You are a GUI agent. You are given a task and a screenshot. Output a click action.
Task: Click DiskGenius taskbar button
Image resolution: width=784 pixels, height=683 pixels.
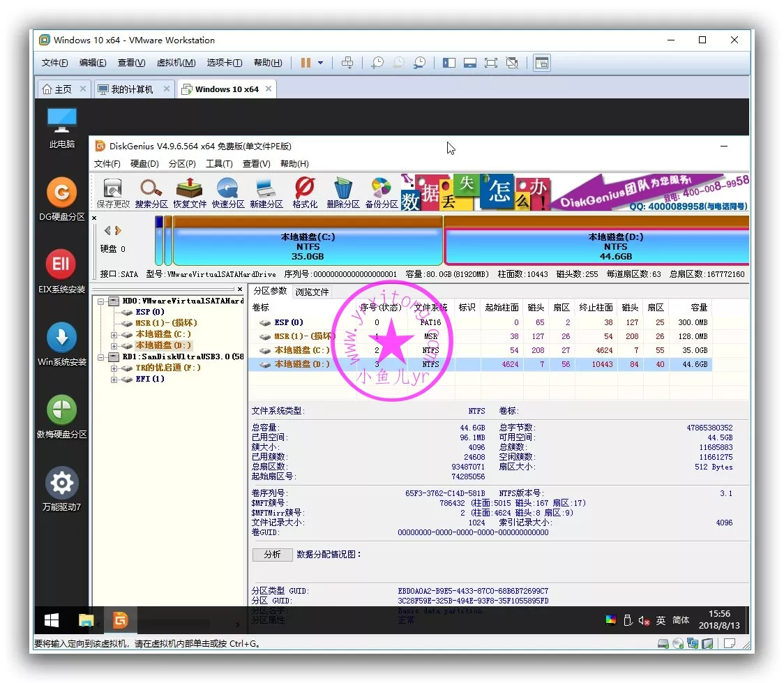click(x=120, y=620)
